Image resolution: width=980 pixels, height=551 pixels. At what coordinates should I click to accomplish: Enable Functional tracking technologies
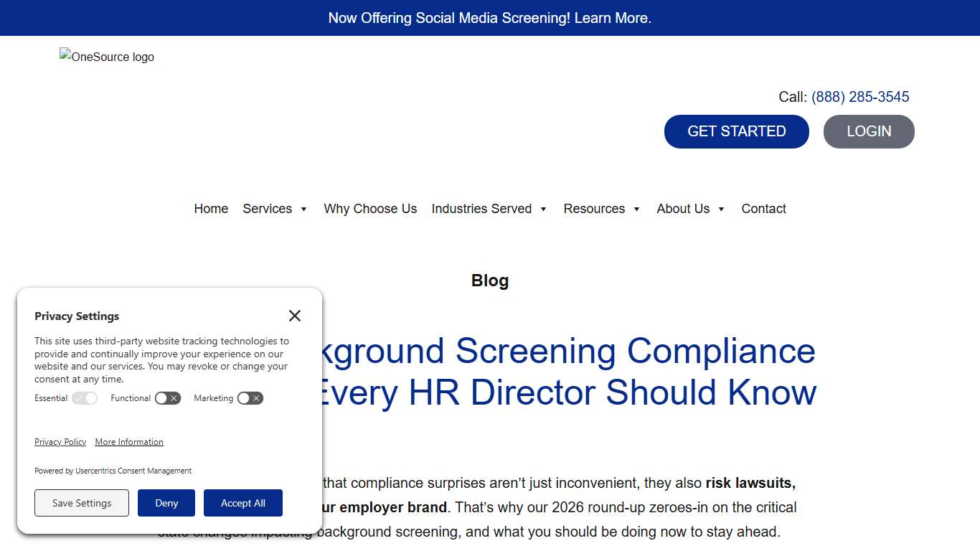tap(167, 398)
